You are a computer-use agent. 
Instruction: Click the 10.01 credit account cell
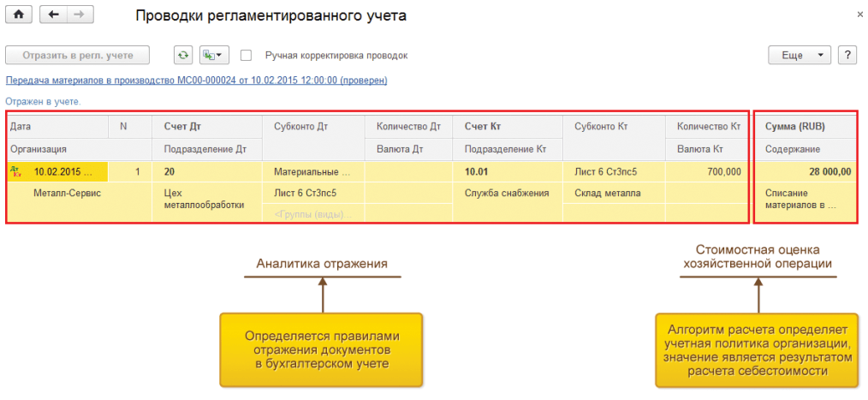pos(477,171)
